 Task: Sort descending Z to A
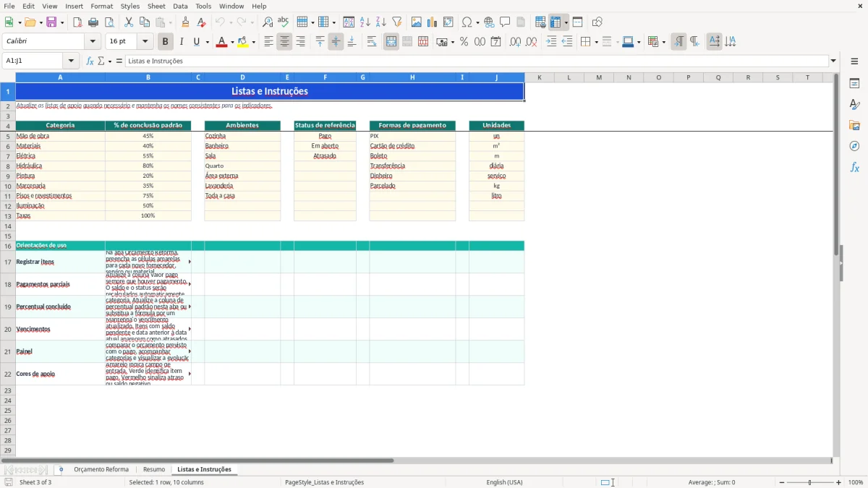380,22
